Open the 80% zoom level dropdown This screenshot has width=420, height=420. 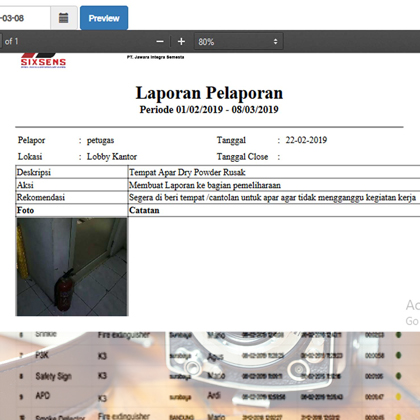239,42
